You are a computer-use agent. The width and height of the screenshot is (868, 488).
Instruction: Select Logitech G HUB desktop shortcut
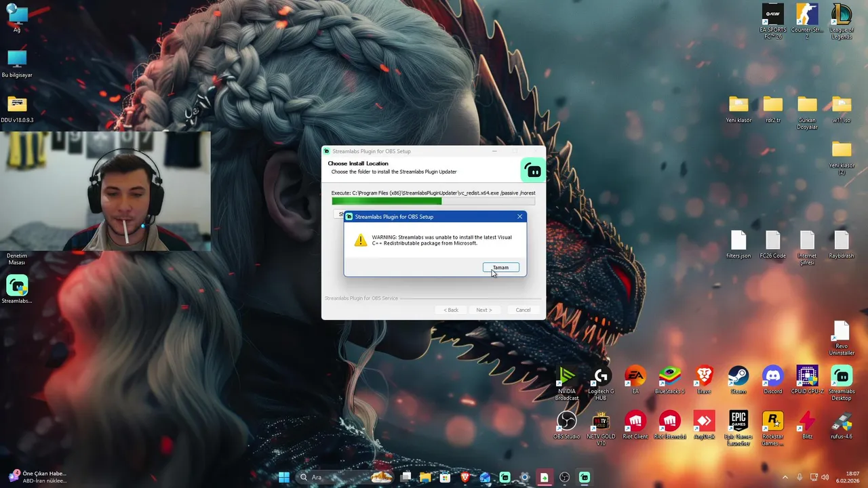coord(601,384)
